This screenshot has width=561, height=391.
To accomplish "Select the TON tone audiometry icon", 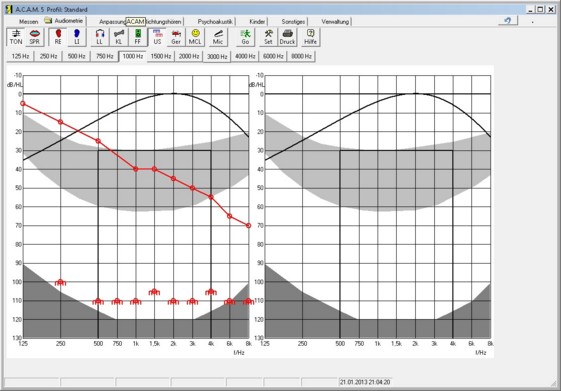I will pos(16,37).
